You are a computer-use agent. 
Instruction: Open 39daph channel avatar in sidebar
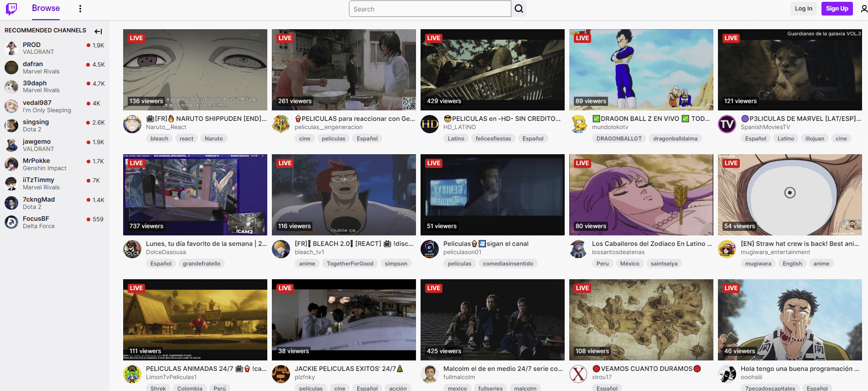11,87
